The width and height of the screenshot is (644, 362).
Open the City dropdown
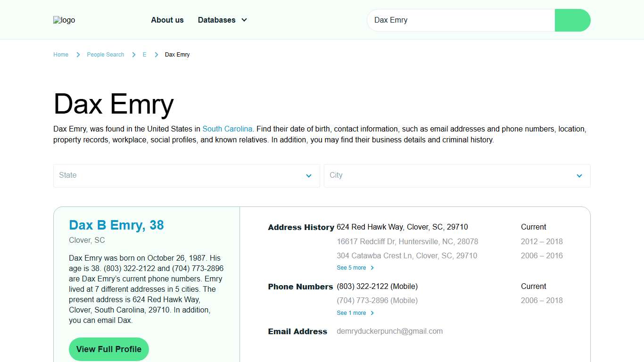click(457, 175)
